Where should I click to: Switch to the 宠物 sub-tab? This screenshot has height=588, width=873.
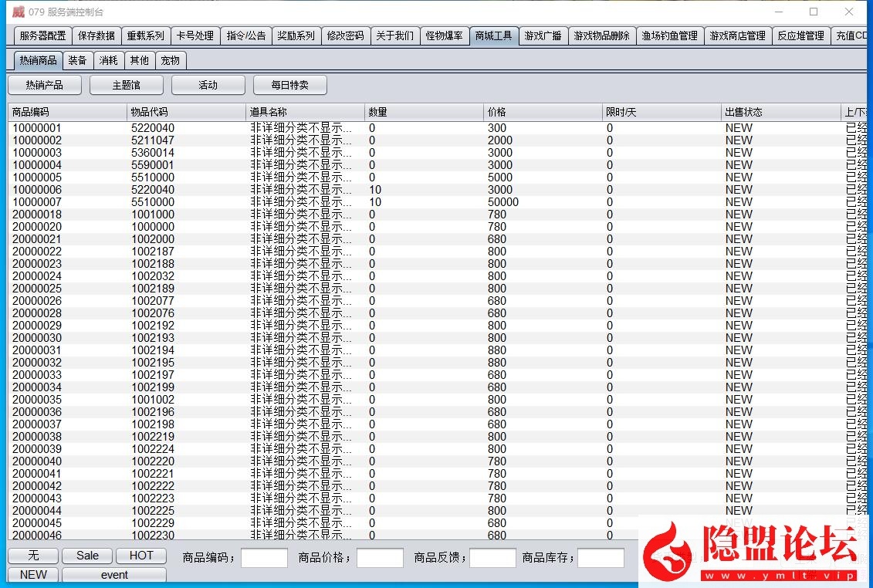pyautogui.click(x=171, y=60)
